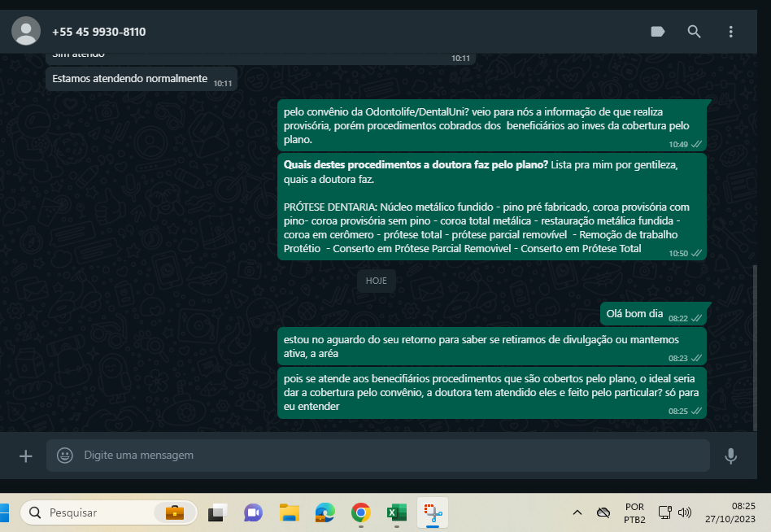This screenshot has height=532, width=771.
Task: Open File Explorer folder in taskbar
Action: point(289,512)
